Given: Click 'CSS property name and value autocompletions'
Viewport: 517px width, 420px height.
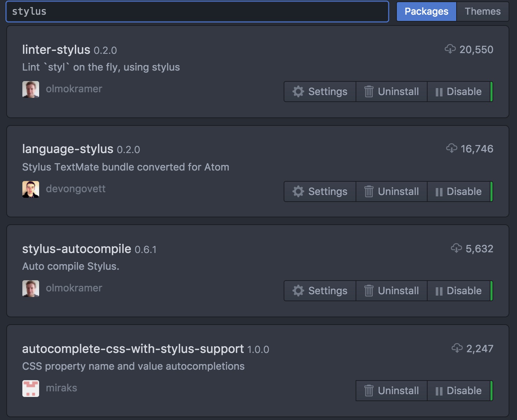Looking at the screenshot, I should click(133, 366).
